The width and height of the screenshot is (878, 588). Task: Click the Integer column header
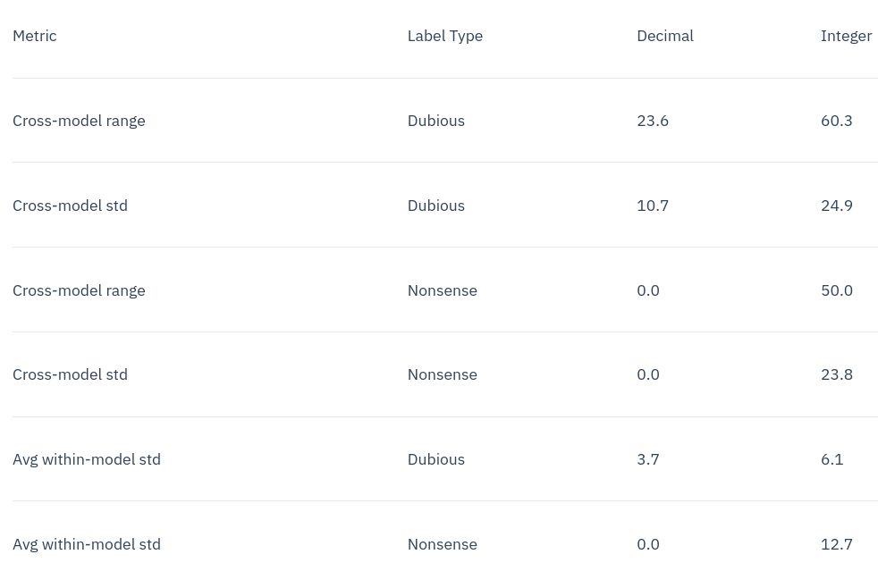[846, 36]
